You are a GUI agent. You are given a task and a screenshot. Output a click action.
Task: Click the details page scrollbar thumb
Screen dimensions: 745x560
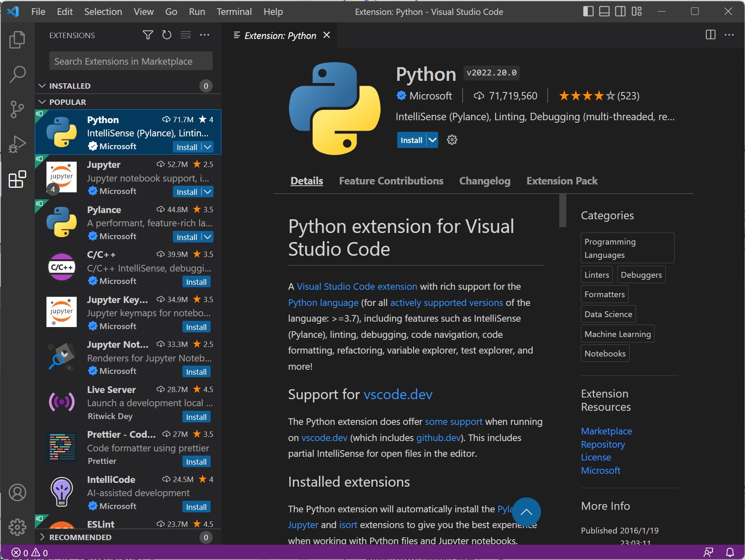tap(563, 210)
